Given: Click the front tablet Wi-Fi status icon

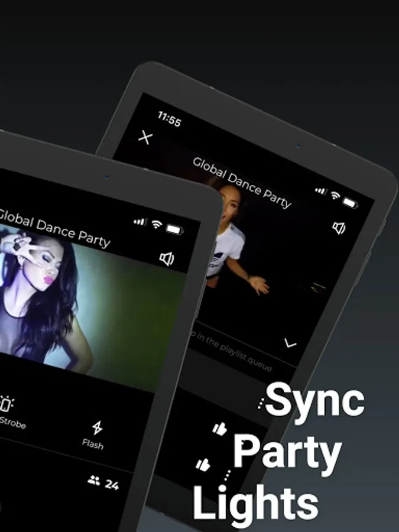Looking at the screenshot, I should (157, 225).
